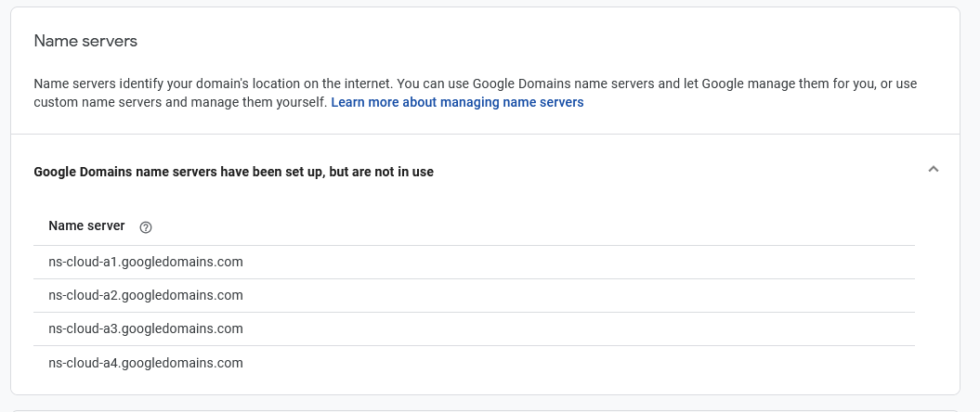Screen dimensions: 980x412
Task: Open Learn more about managing name servers
Action: (x=457, y=102)
